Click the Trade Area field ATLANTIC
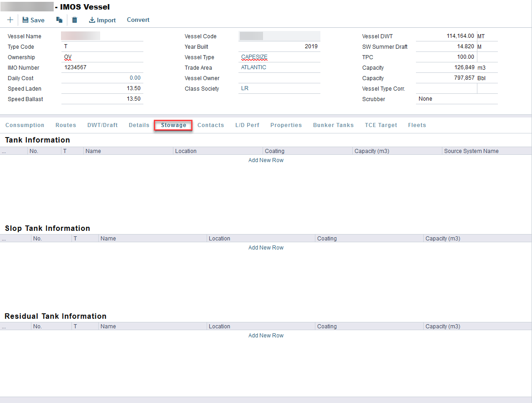This screenshot has width=532, height=403. click(279, 67)
